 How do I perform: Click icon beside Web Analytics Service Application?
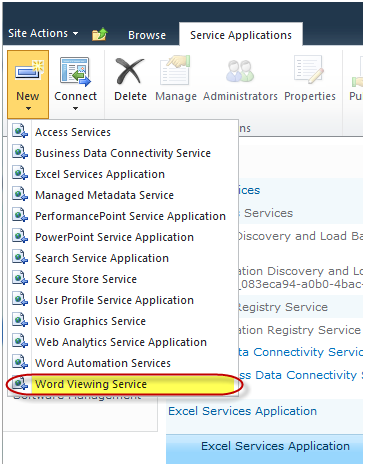20,341
